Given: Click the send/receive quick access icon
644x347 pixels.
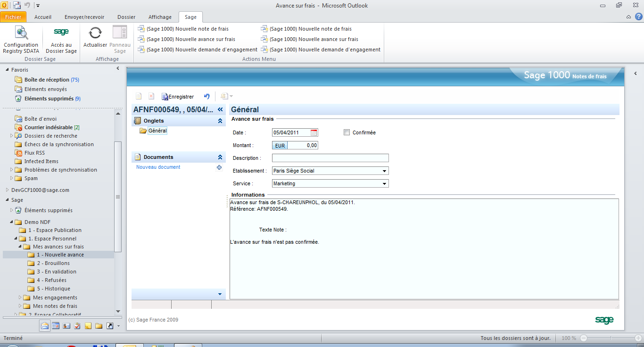Looking at the screenshot, I should (x=17, y=5).
